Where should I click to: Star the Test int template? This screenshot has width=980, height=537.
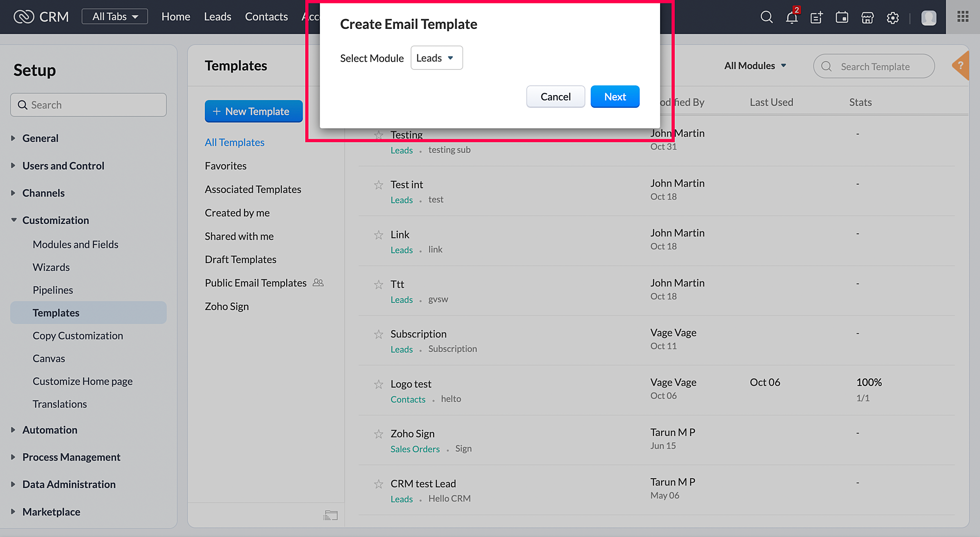tap(378, 185)
